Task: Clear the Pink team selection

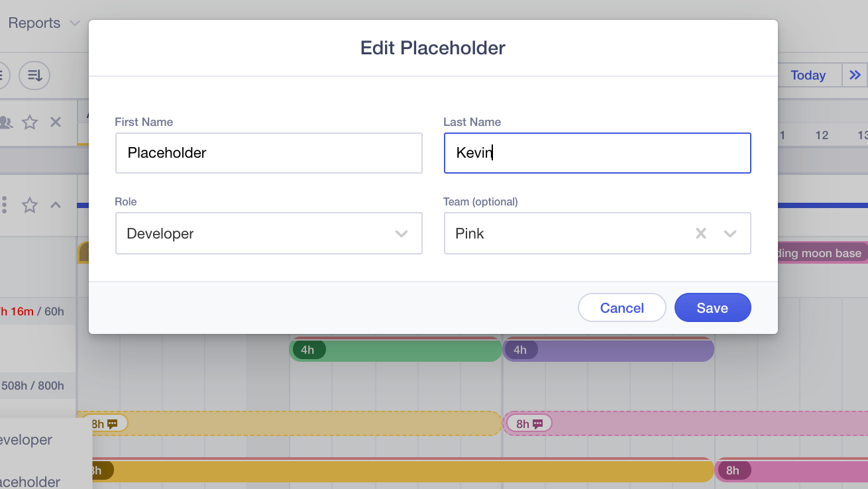Action: [x=701, y=233]
